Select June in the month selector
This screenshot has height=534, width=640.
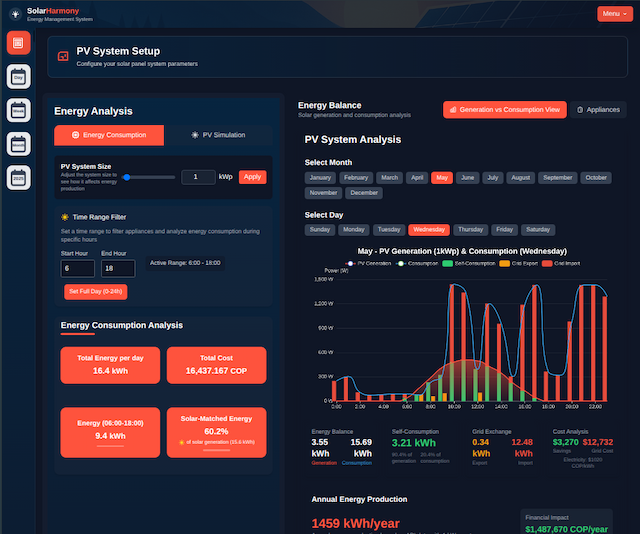pos(467,177)
